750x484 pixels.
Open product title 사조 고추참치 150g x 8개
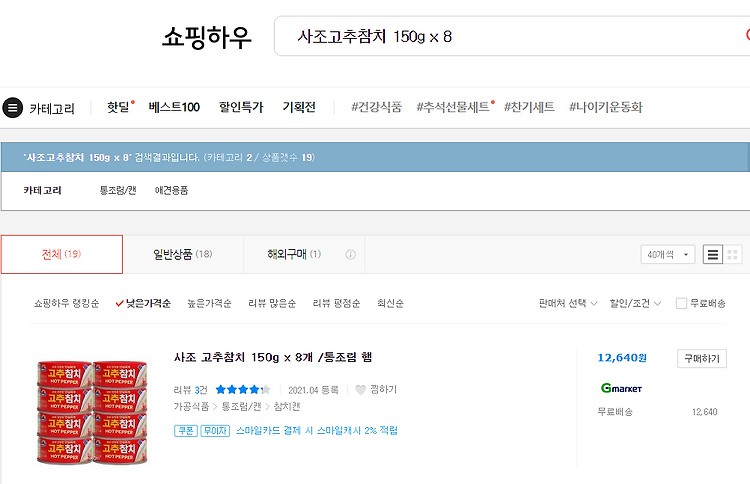(x=273, y=357)
